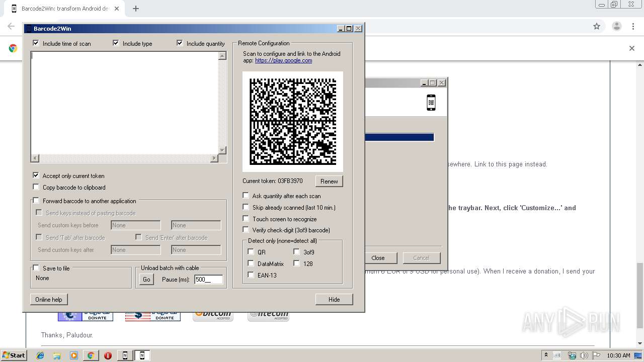Uncheck Include type

click(x=116, y=43)
